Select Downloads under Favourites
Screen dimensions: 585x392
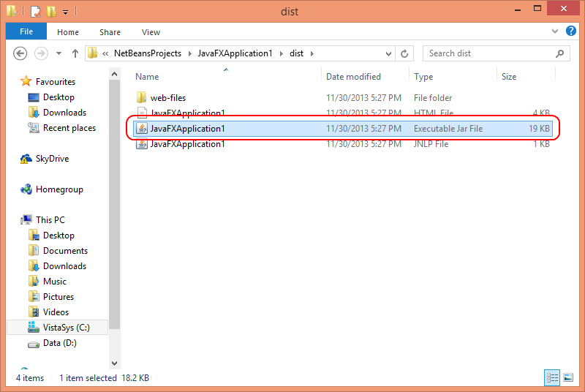click(x=64, y=113)
